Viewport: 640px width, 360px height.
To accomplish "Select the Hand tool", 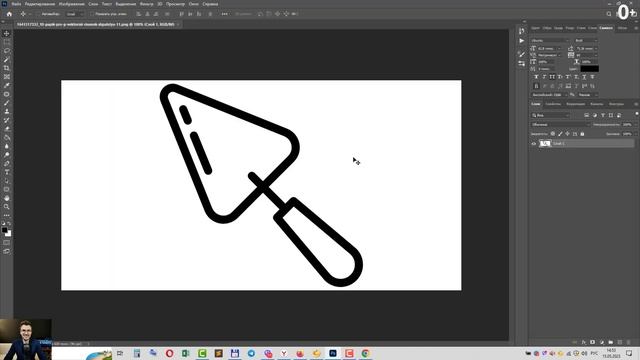I will pos(7,198).
